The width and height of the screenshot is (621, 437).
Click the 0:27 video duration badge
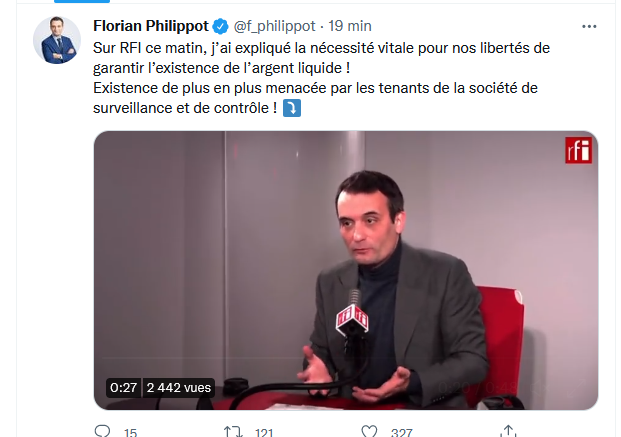(124, 387)
